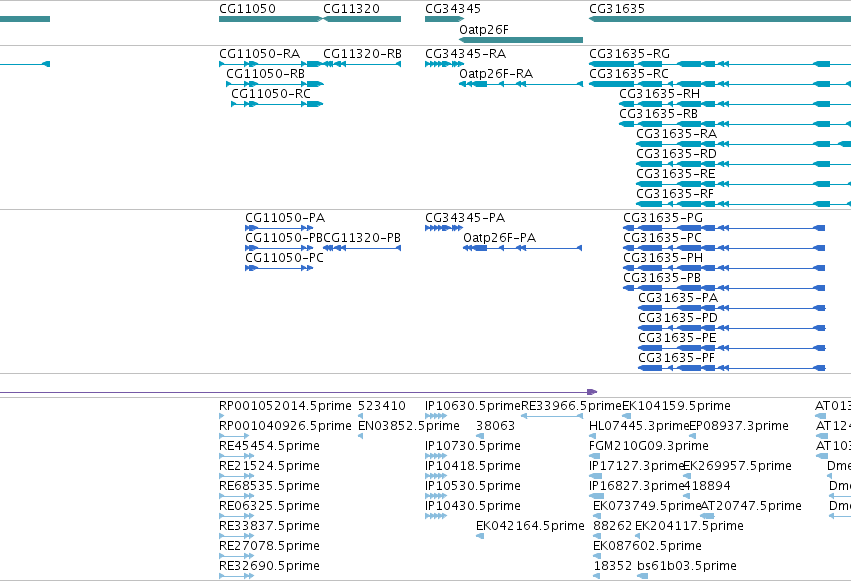
Task: Select transcript CG31635-RG
Action: pyautogui.click(x=629, y=54)
